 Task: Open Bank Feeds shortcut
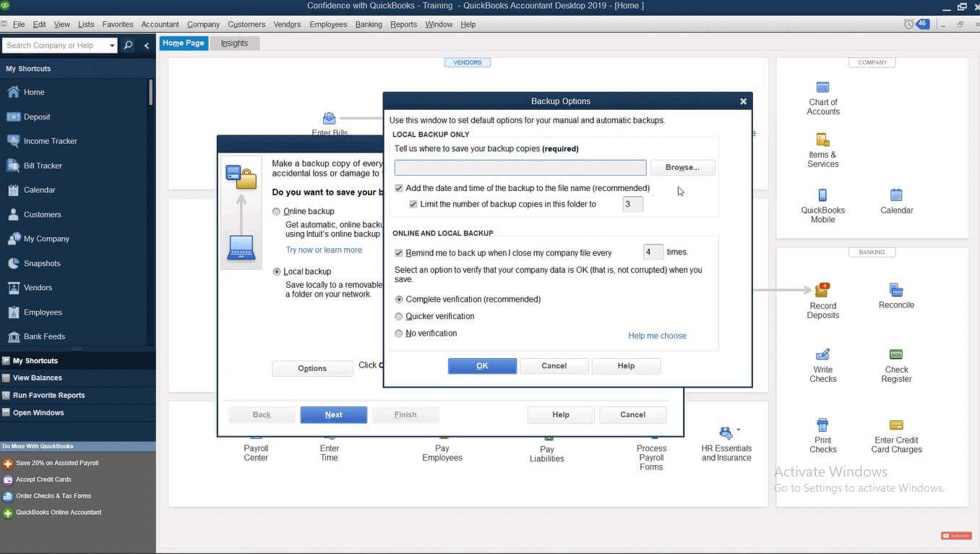(x=44, y=336)
